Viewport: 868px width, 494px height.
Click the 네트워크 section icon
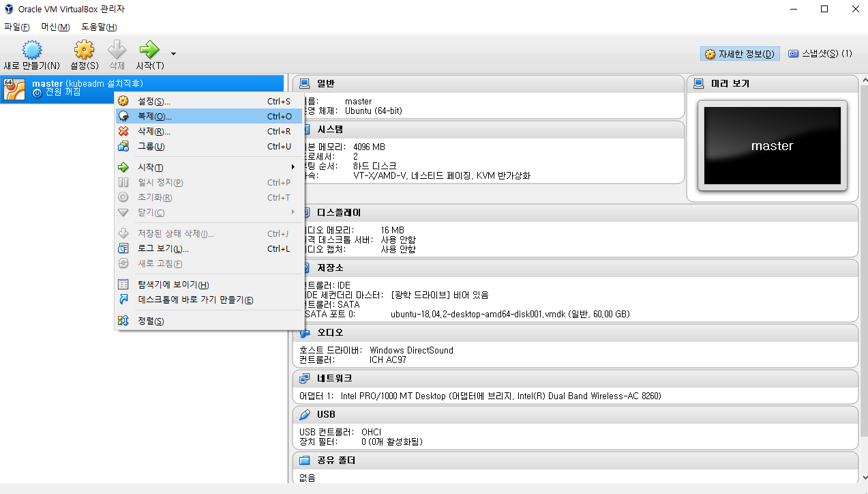pyautogui.click(x=305, y=378)
